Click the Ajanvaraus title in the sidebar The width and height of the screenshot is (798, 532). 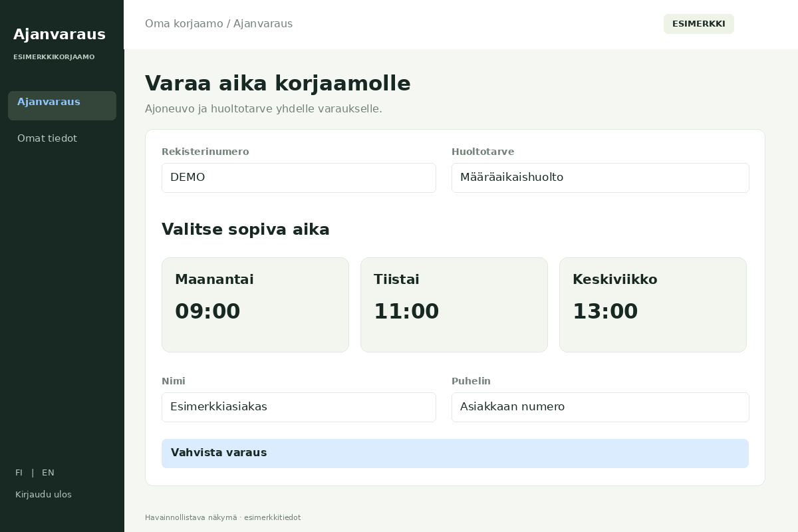[59, 35]
